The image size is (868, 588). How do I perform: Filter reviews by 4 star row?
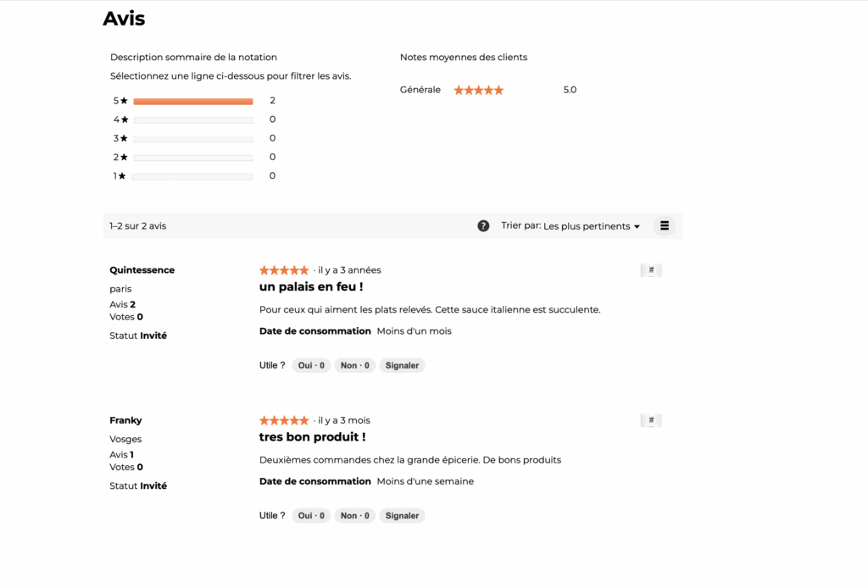(194, 119)
